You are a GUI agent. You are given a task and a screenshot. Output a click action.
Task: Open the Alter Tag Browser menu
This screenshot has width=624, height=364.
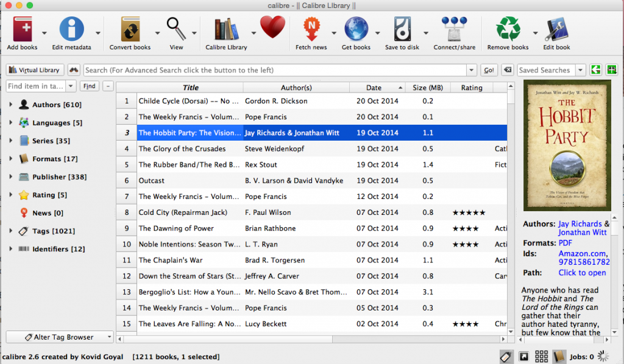60,337
